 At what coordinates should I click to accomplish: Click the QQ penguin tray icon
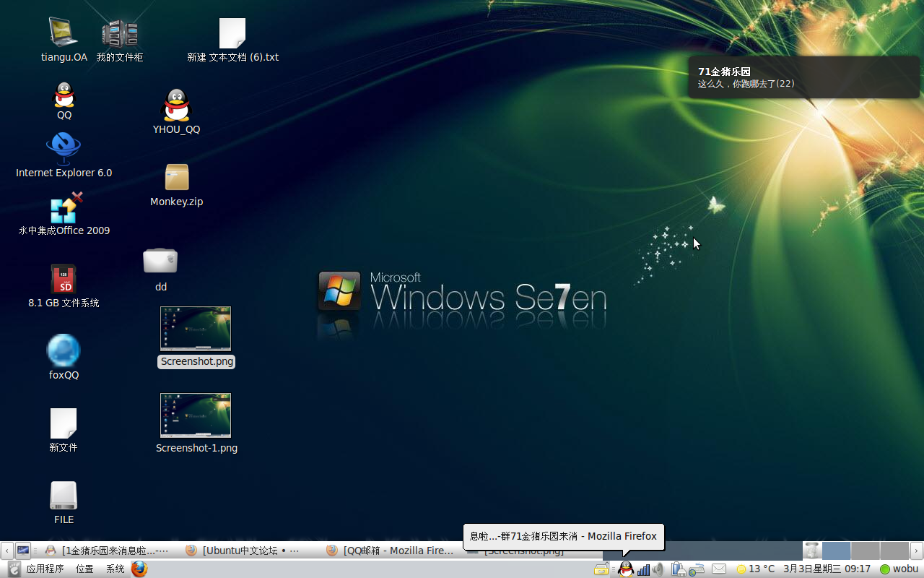coord(626,569)
